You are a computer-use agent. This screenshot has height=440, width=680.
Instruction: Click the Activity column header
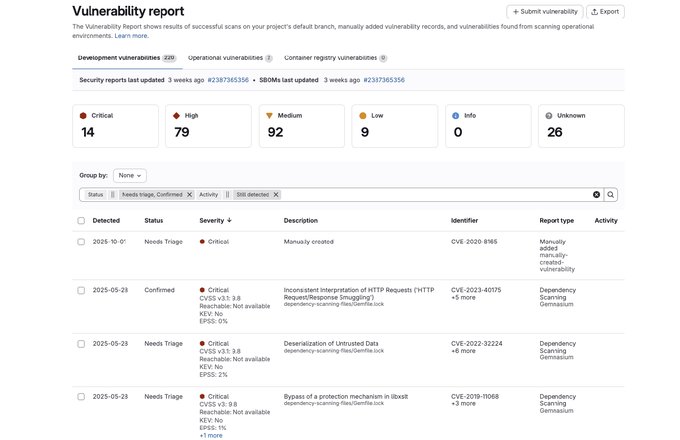tap(606, 221)
